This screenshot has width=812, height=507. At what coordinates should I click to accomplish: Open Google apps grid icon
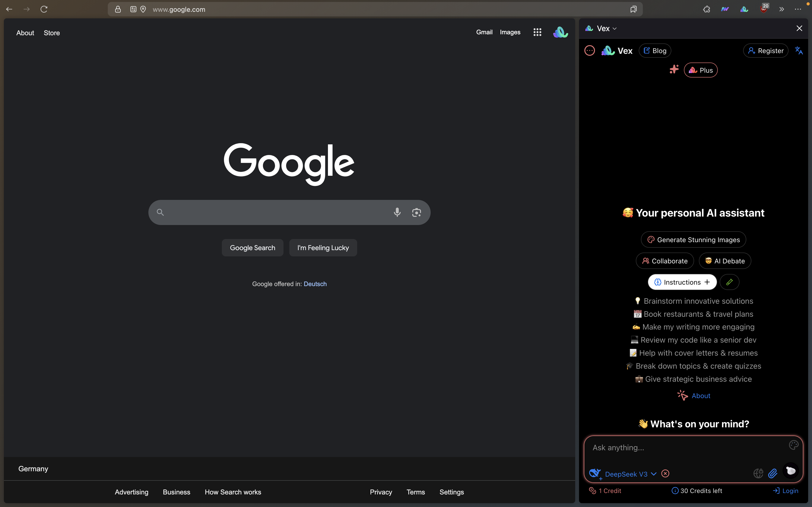(x=537, y=32)
